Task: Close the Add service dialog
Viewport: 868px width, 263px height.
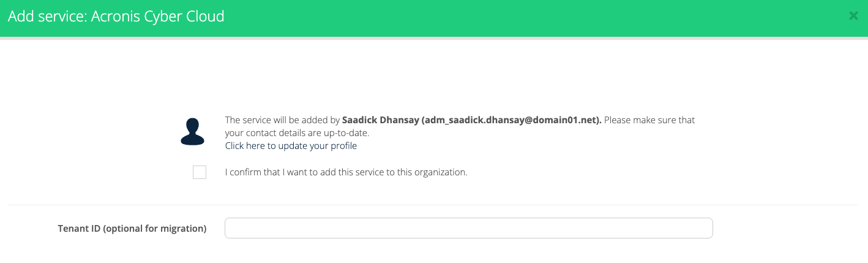Action: click(x=853, y=17)
